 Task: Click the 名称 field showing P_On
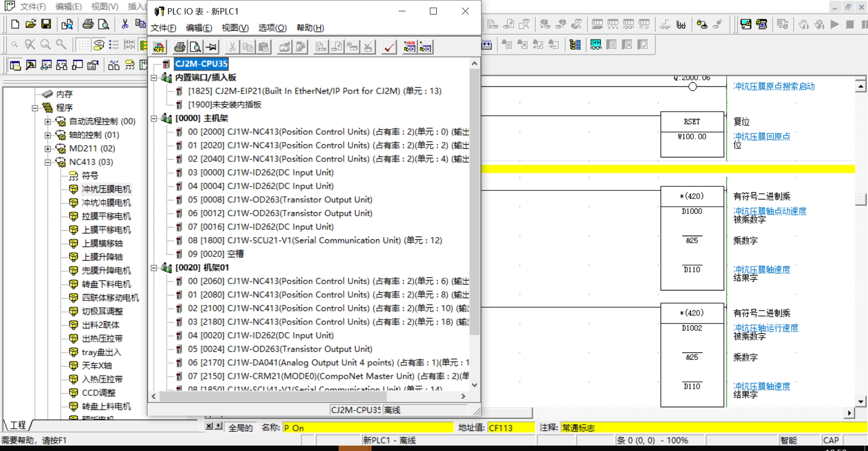tap(368, 428)
